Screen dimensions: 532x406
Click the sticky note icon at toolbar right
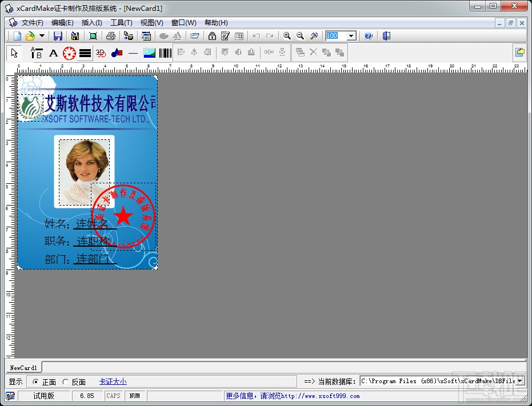(x=520, y=52)
